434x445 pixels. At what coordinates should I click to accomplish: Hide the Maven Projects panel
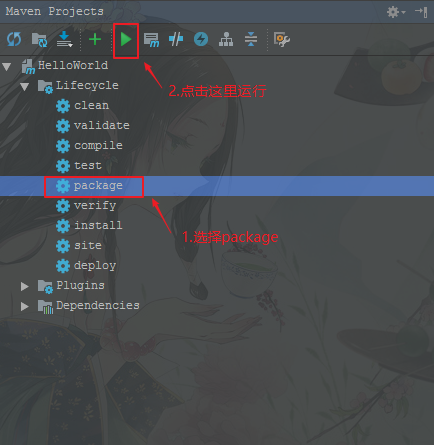421,12
